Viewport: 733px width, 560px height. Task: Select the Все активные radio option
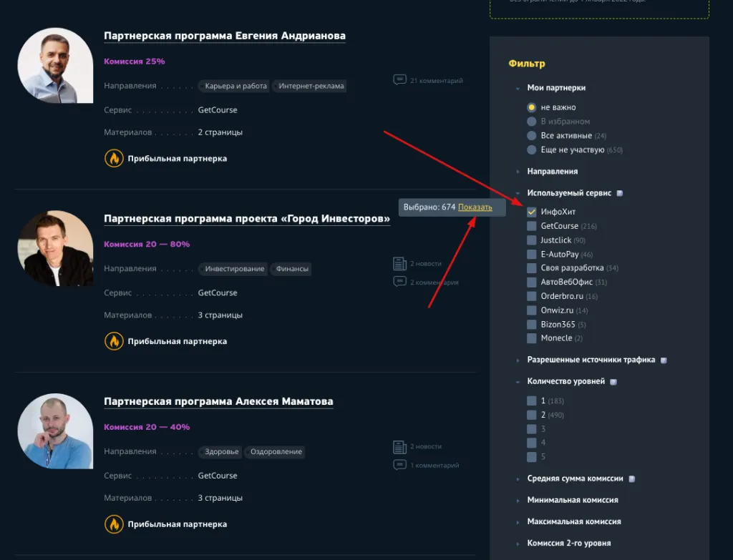click(531, 136)
